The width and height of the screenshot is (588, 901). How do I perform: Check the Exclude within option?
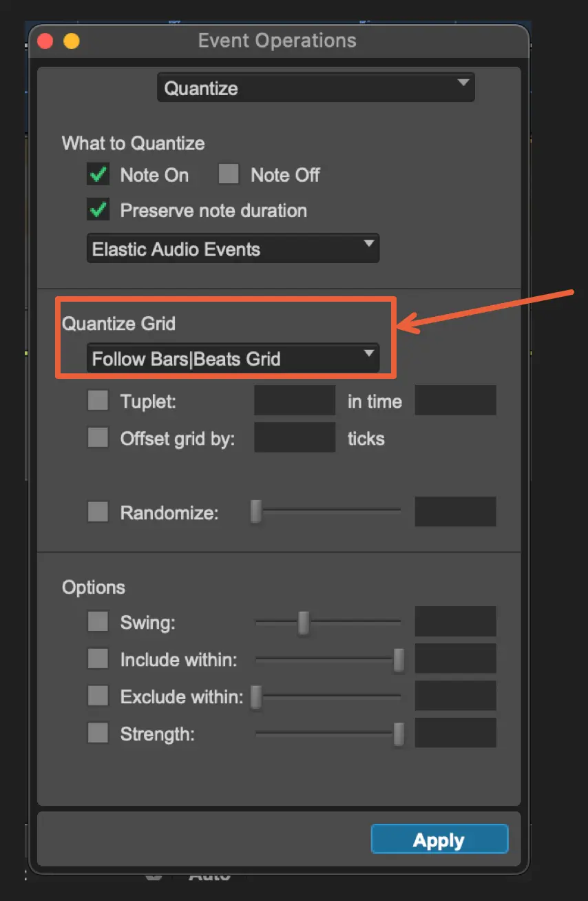click(x=98, y=696)
